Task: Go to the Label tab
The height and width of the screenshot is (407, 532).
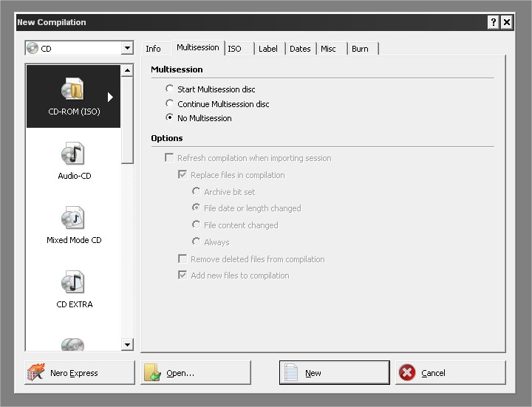Action: (x=268, y=49)
